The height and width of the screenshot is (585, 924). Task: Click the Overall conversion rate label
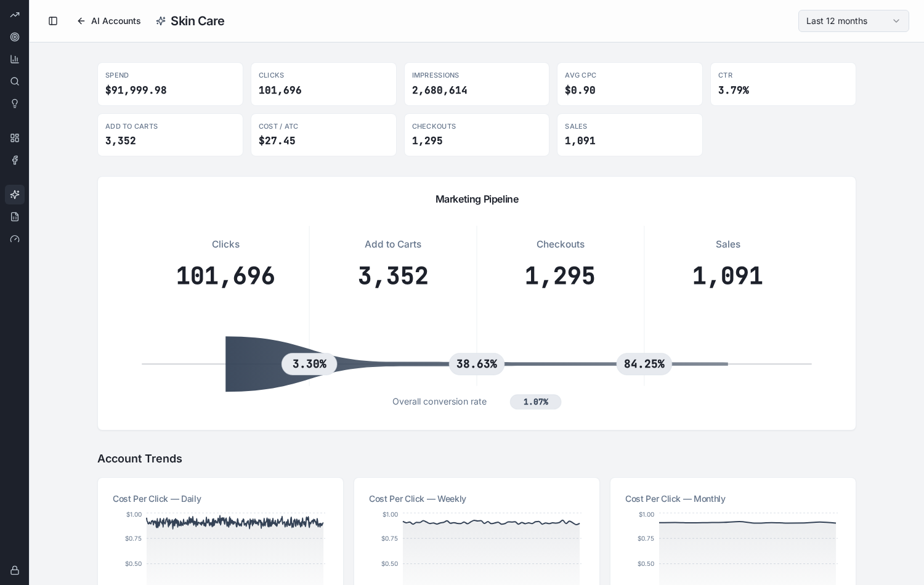[440, 402]
